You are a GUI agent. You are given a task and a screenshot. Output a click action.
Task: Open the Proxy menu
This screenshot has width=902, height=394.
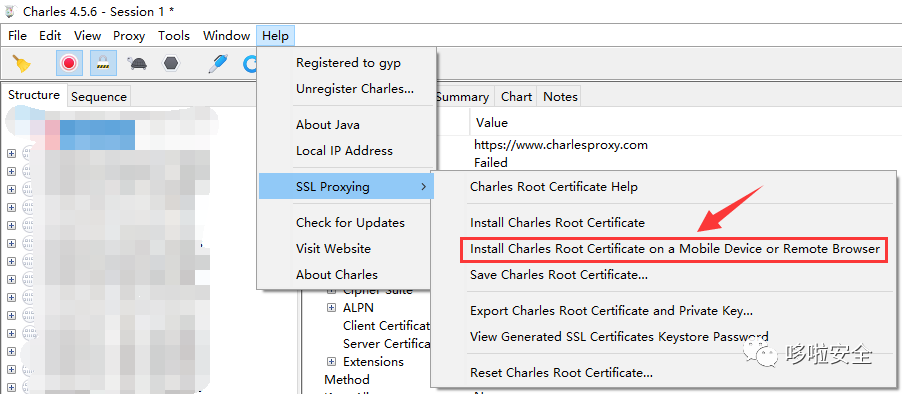coord(129,36)
